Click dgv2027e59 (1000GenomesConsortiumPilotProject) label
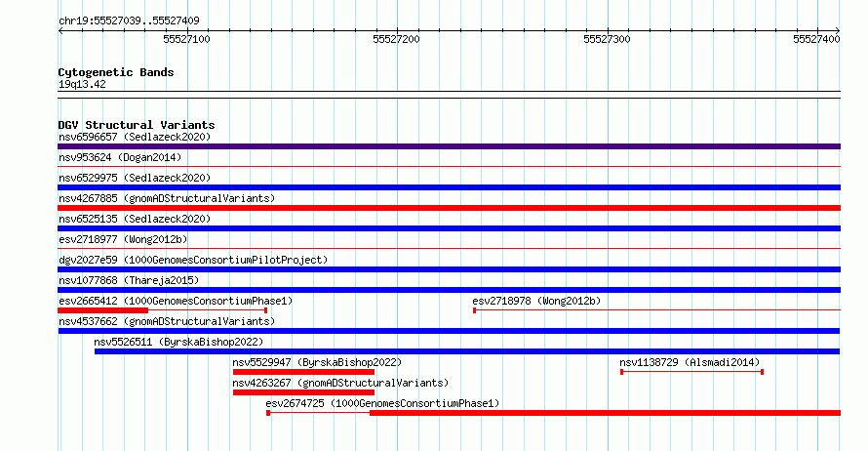 (193, 260)
